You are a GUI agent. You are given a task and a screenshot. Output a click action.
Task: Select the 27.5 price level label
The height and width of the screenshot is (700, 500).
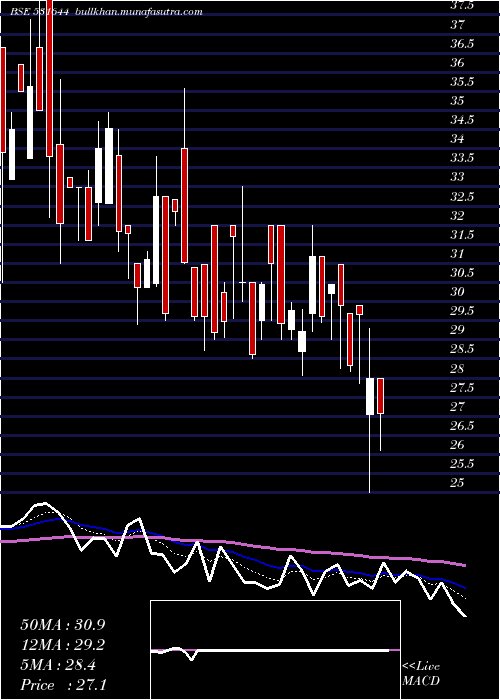click(462, 388)
